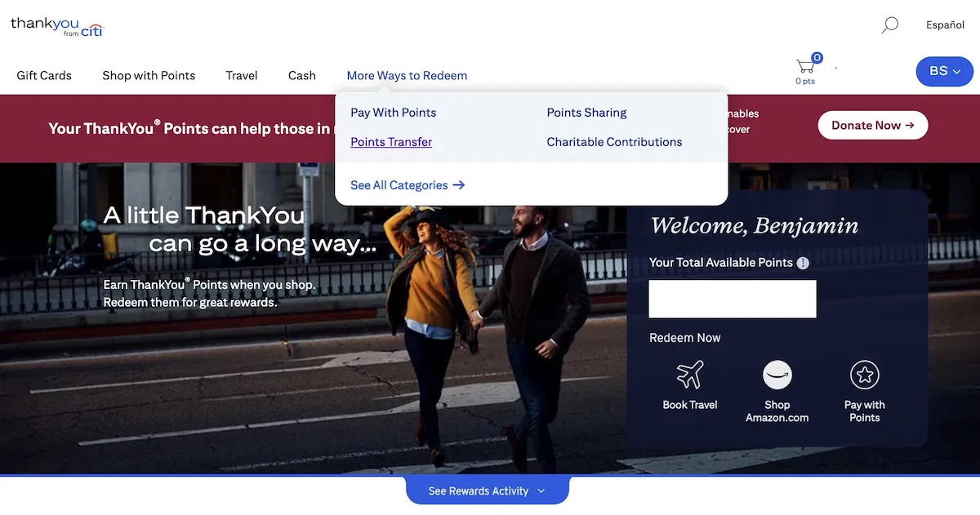Open the shopping cart icon

(806, 67)
